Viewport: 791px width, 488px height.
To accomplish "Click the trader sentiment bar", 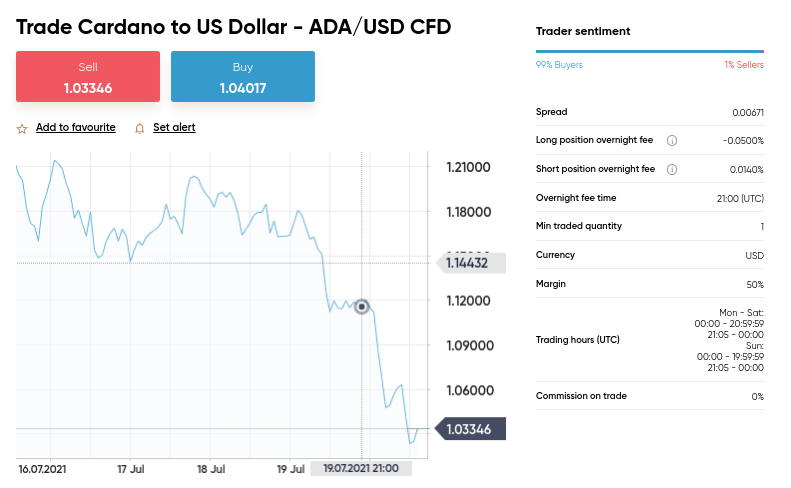I will click(650, 51).
